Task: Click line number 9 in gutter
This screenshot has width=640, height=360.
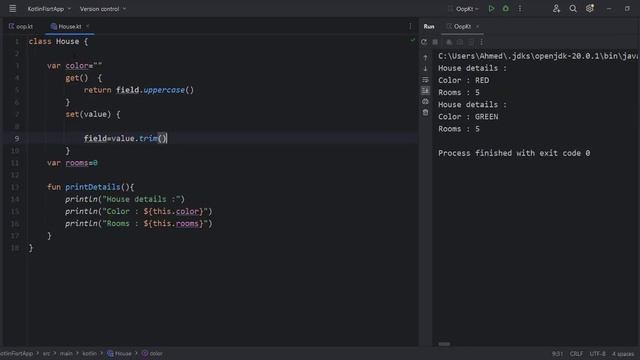Action: click(17, 138)
